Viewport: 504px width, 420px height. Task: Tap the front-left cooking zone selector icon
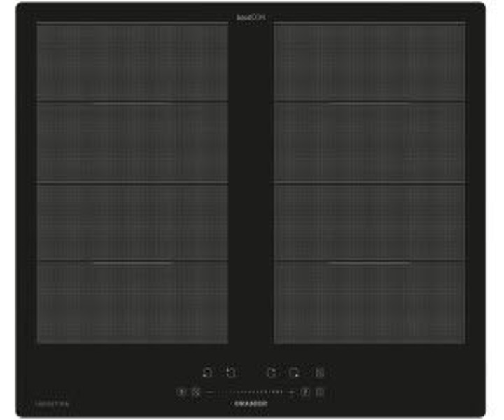pos(207,372)
